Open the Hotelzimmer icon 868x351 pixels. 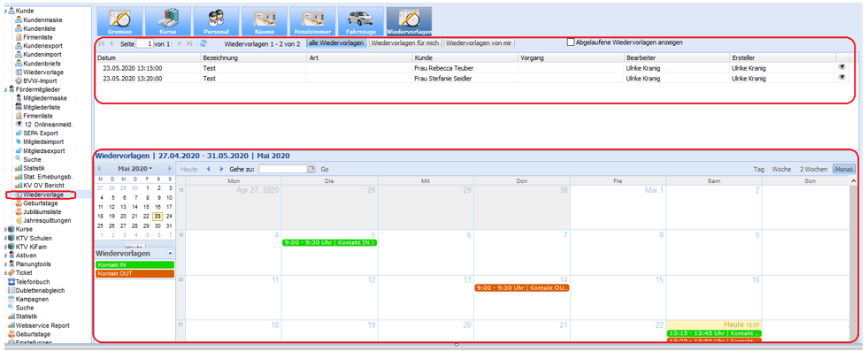point(312,21)
